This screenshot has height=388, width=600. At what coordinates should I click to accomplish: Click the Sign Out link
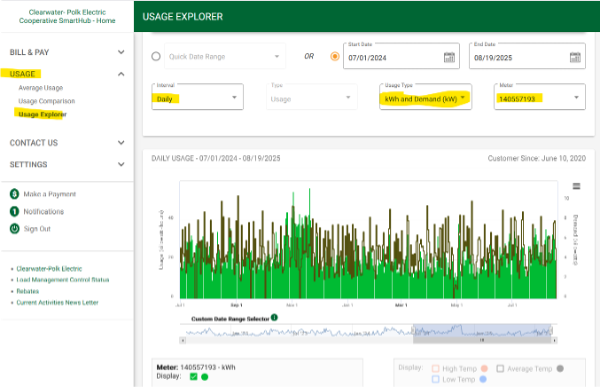tap(37, 228)
